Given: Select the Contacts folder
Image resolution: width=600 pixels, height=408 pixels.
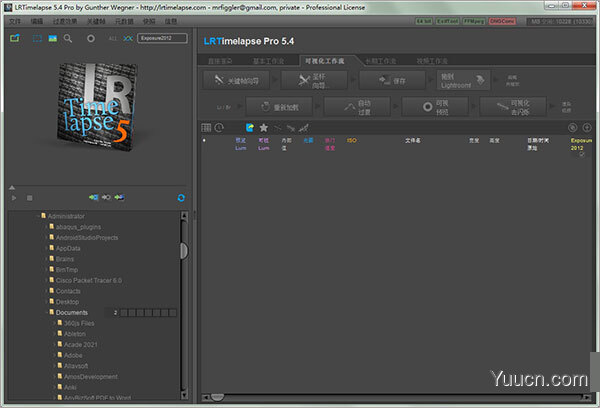Looking at the screenshot, I should pos(67,291).
